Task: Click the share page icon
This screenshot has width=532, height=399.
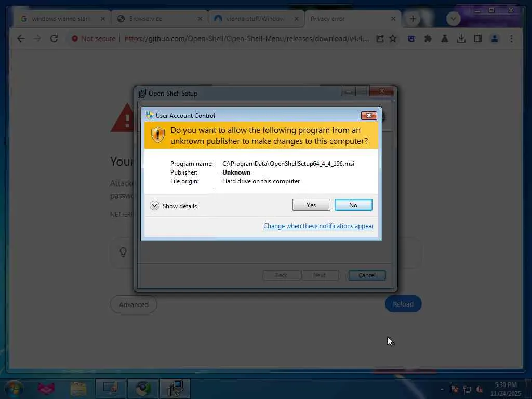Action: click(x=380, y=38)
